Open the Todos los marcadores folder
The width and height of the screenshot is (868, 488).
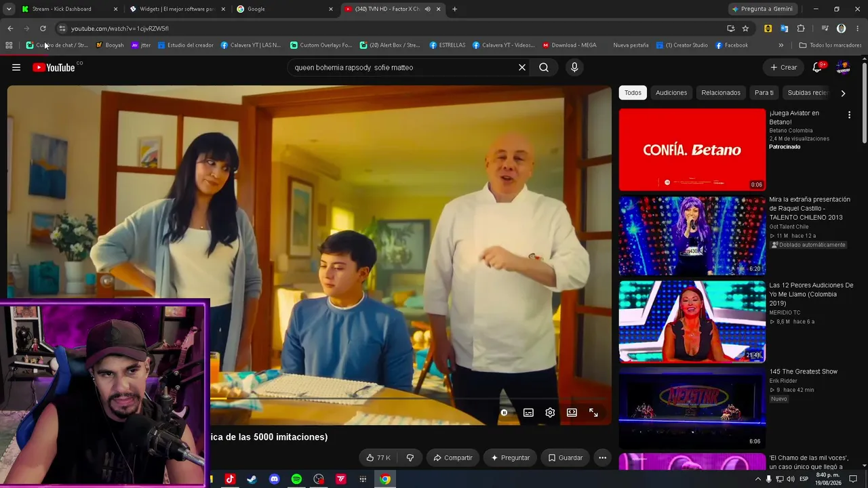tap(830, 45)
